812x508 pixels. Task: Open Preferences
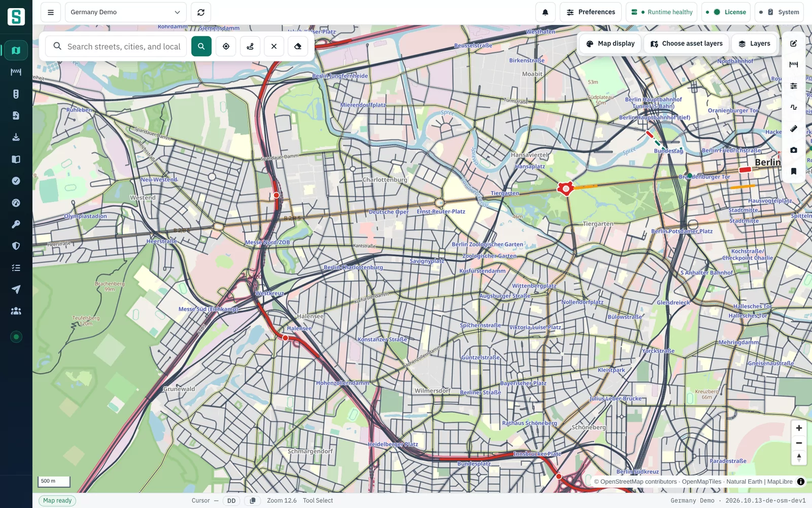pyautogui.click(x=591, y=12)
